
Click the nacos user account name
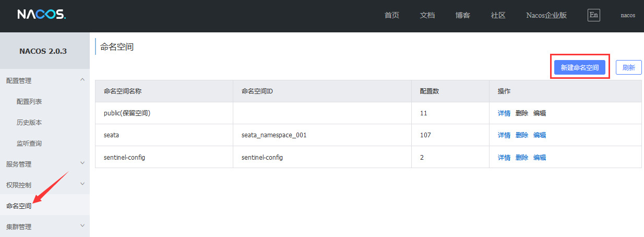(x=627, y=15)
